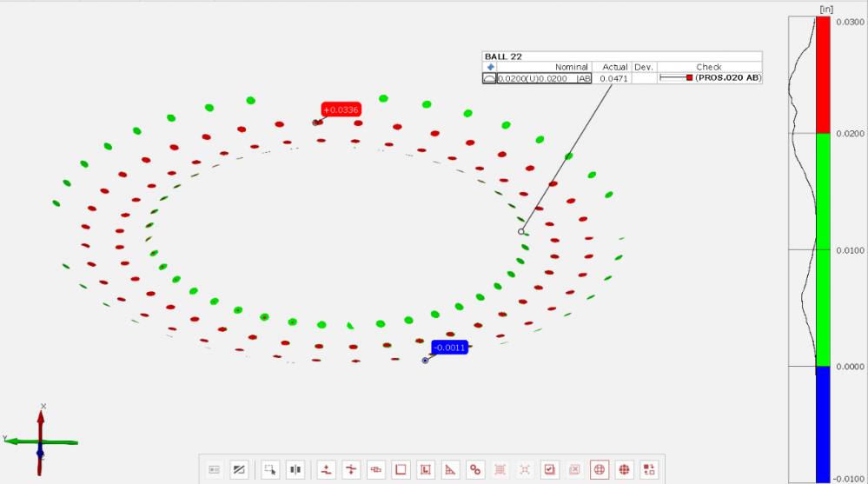Click the nominal value 0.0200(U)0.0200 AB cell
Screen dimensions: 868x484
544,78
